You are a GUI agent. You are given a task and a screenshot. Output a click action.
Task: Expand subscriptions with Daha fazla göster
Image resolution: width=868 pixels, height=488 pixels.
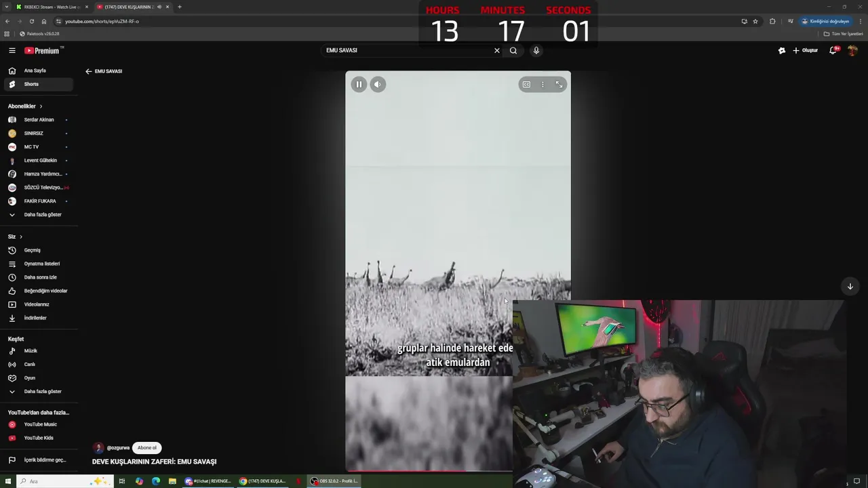click(x=39, y=215)
